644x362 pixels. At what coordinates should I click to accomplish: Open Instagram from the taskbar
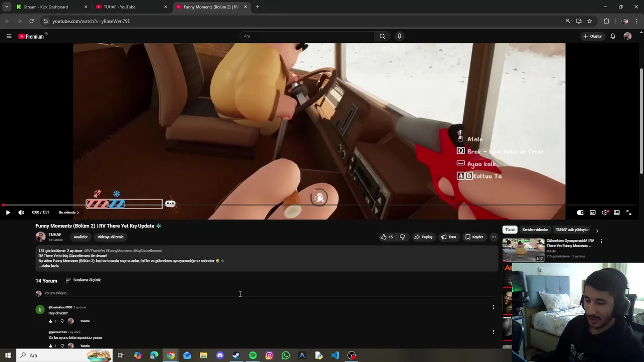point(269,355)
